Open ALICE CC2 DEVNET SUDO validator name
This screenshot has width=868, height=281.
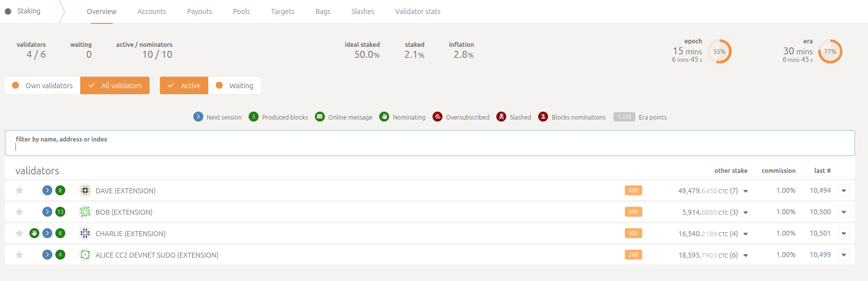point(156,255)
